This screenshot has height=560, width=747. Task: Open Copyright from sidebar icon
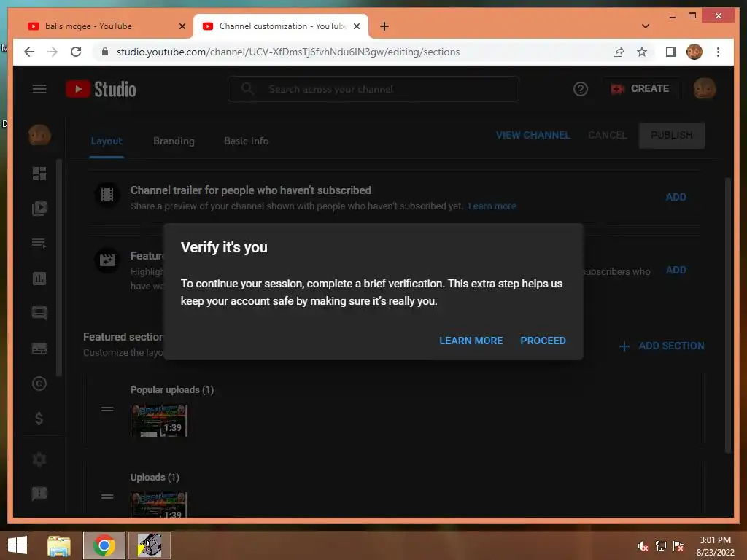coord(39,384)
